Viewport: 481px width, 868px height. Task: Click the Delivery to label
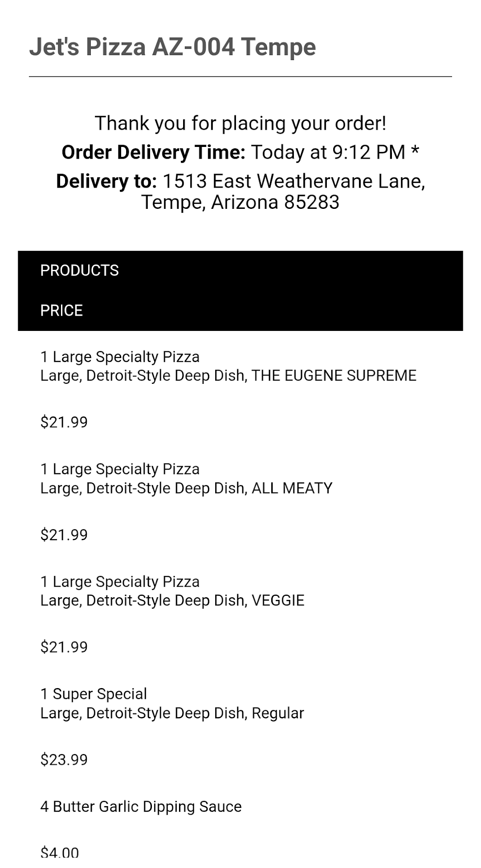coord(106,181)
